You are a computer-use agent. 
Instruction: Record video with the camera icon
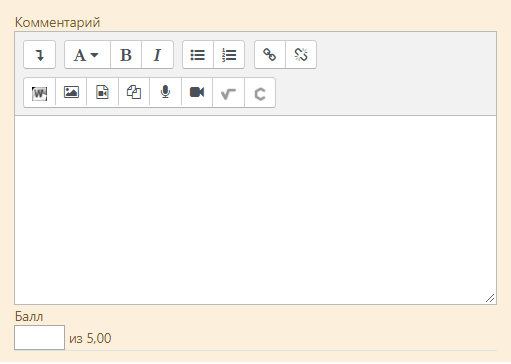[197, 93]
